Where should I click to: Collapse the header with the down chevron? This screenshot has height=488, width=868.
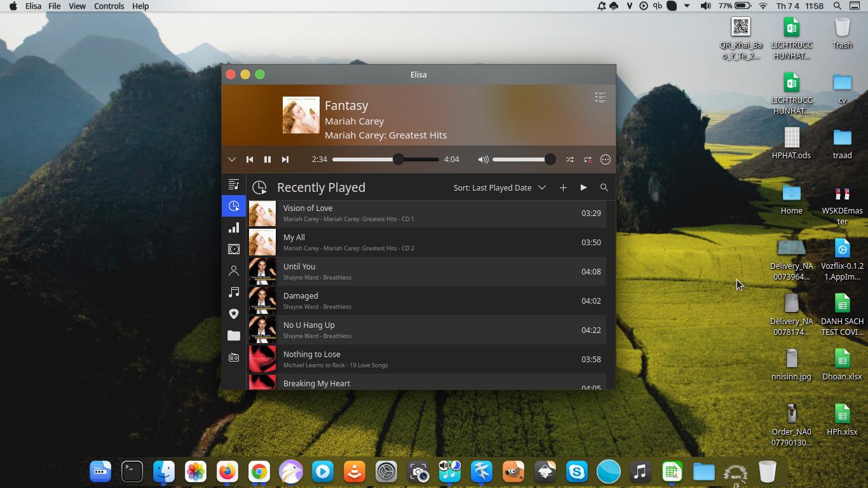point(232,159)
